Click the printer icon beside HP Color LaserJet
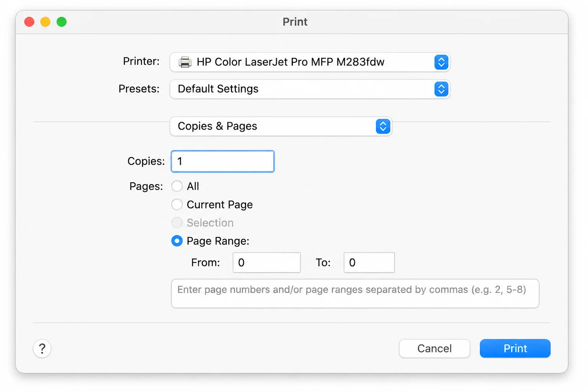588x392 pixels. (185, 62)
